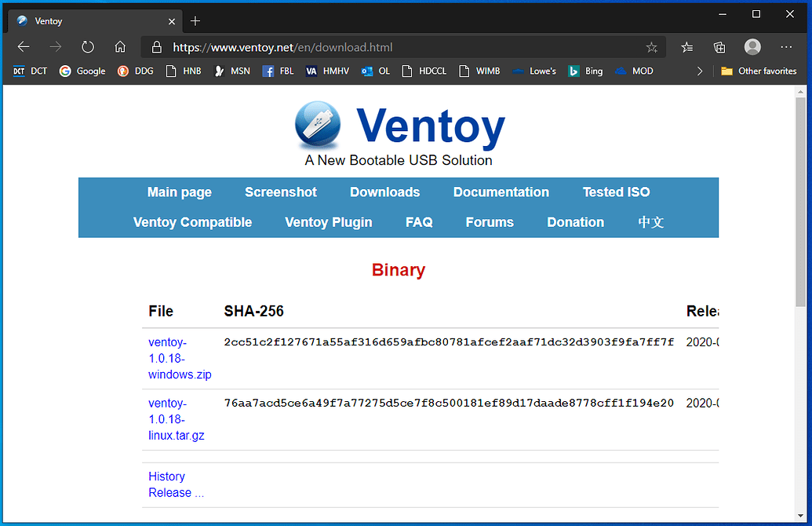
Task: Click the forward navigation arrow
Action: [56, 47]
